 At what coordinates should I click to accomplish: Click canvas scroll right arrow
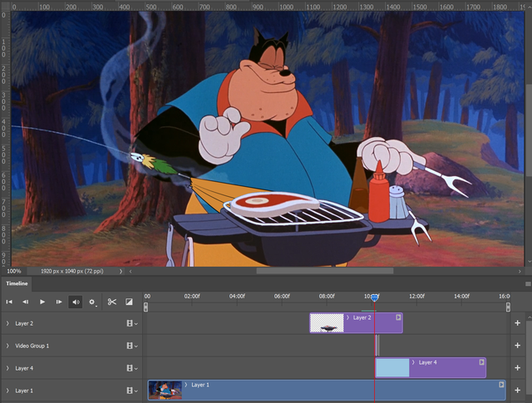(520, 272)
